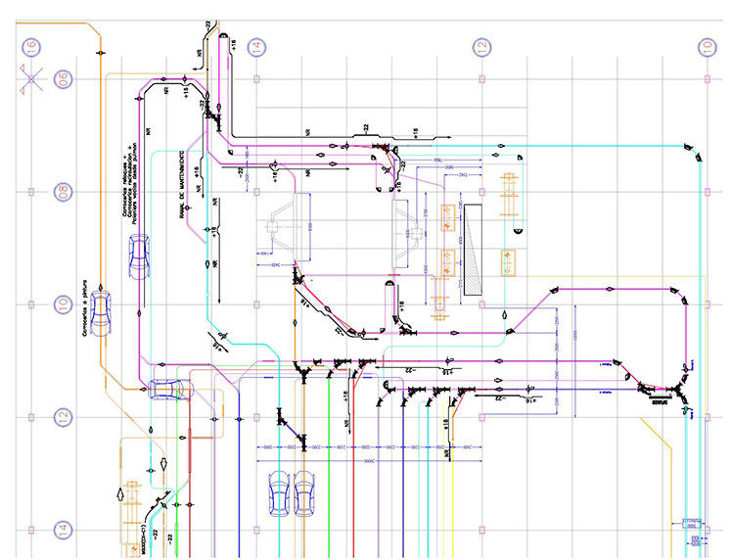Click the X-shaped marker with red triangles
This screenshot has width=732, height=560.
coord(32,78)
